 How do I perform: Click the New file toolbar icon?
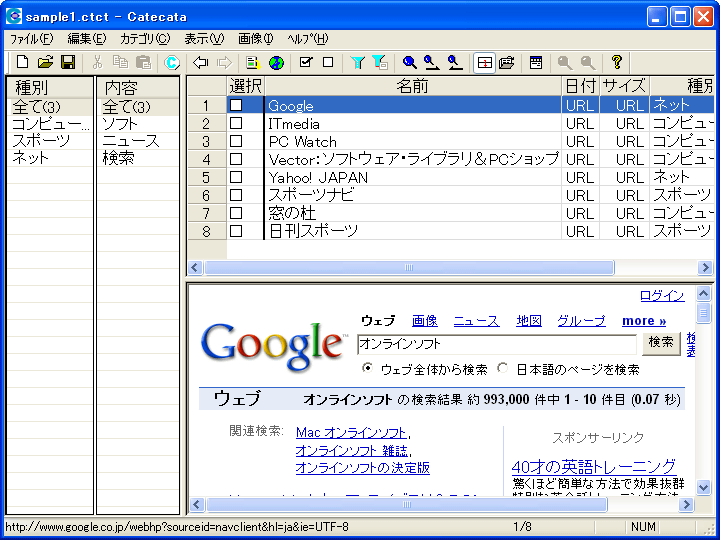pos(22,62)
